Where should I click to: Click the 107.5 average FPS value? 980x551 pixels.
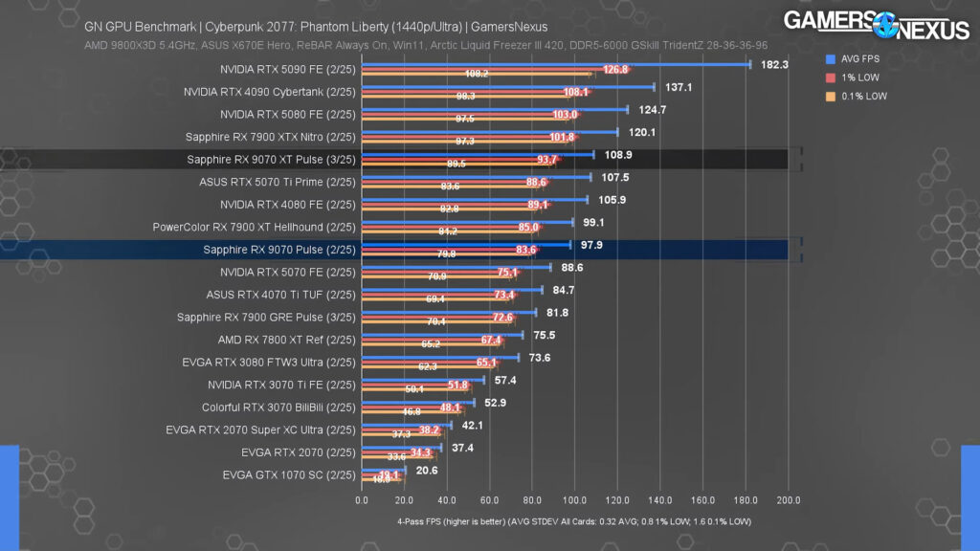[615, 177]
